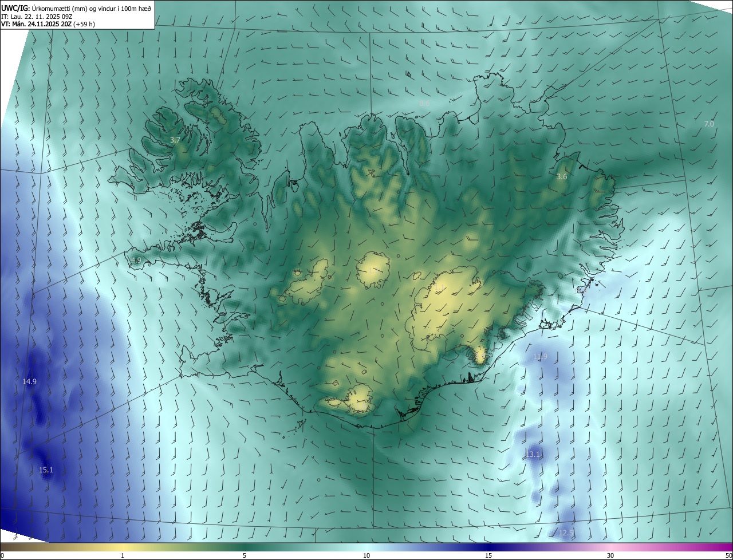Click the 3.7 value over the Westfjords
This screenshot has height=560, width=733.
(175, 140)
